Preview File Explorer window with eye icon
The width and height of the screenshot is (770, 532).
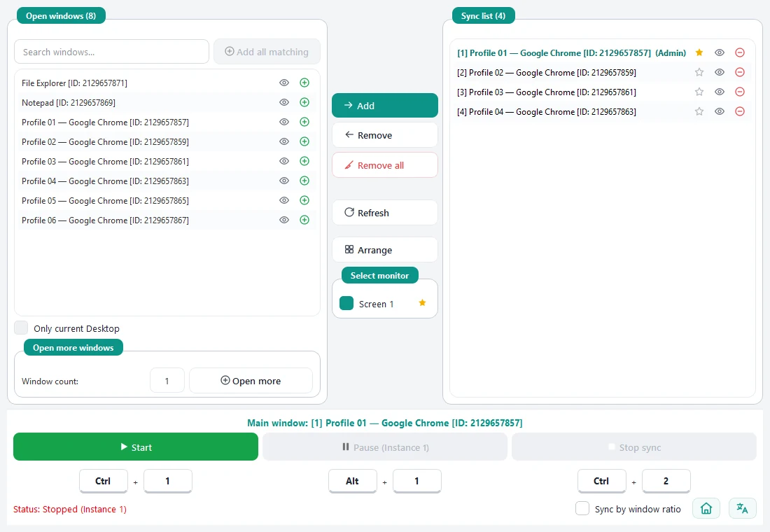tap(283, 83)
